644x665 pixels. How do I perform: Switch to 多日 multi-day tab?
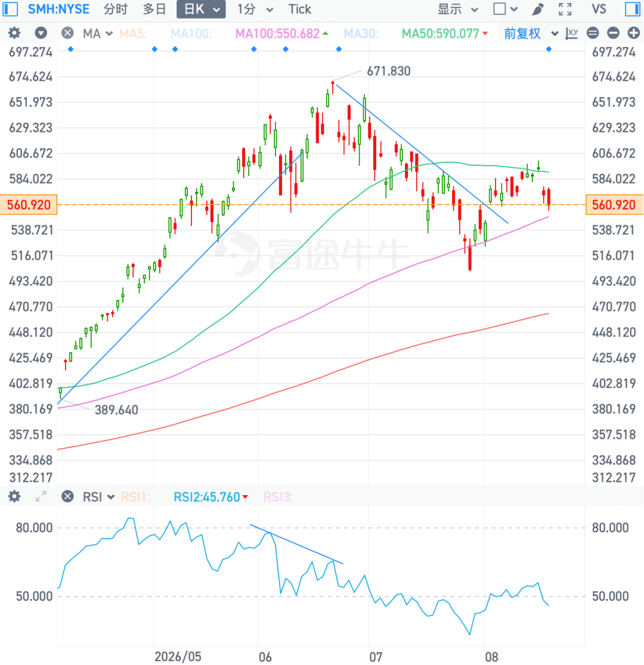tap(154, 9)
